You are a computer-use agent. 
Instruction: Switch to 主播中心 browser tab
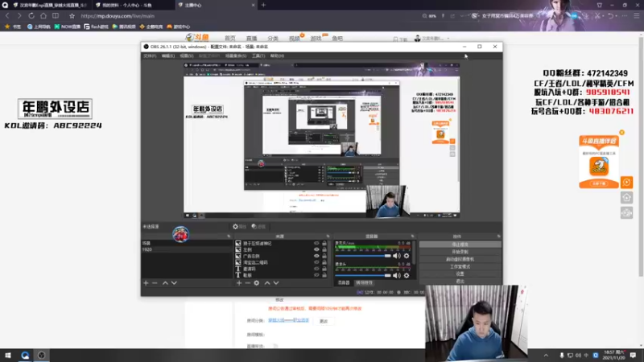215,5
